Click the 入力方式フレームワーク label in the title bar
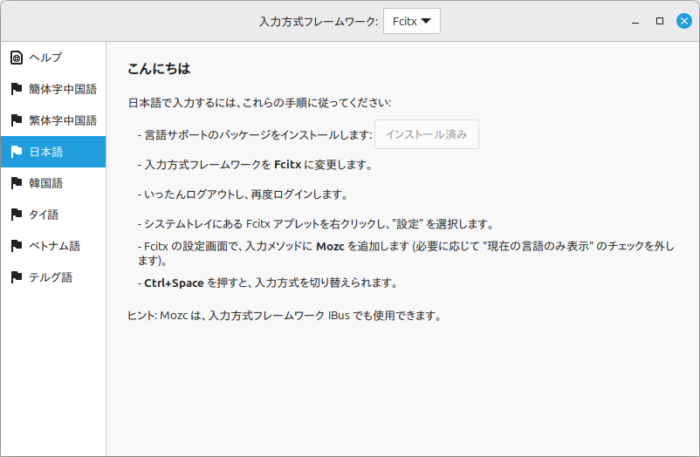Viewport: 700px width, 457px height. click(x=316, y=21)
